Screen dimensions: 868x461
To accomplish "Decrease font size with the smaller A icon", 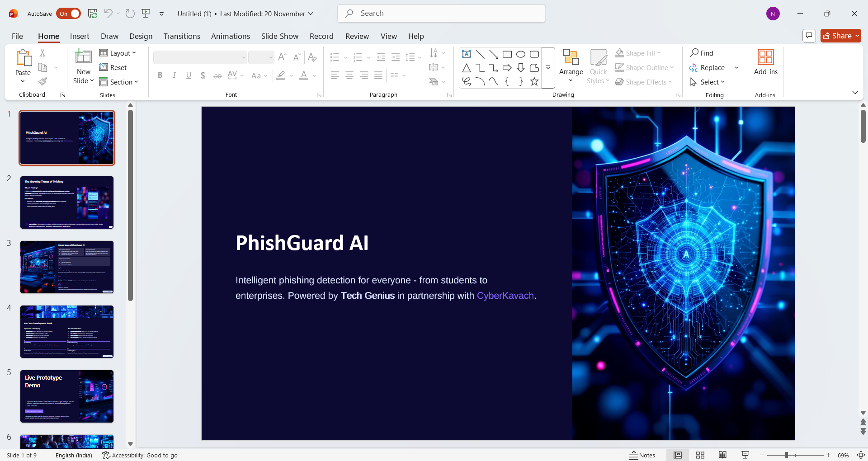I will point(297,57).
